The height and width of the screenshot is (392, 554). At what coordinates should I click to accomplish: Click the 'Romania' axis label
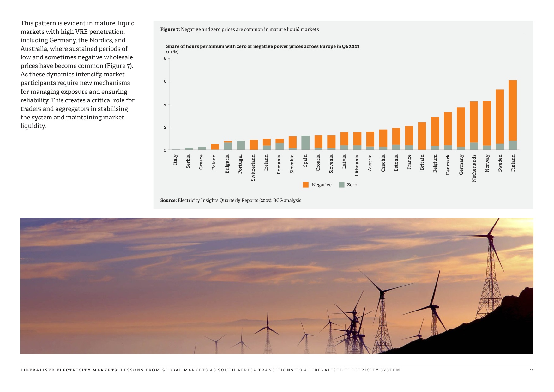(279, 164)
